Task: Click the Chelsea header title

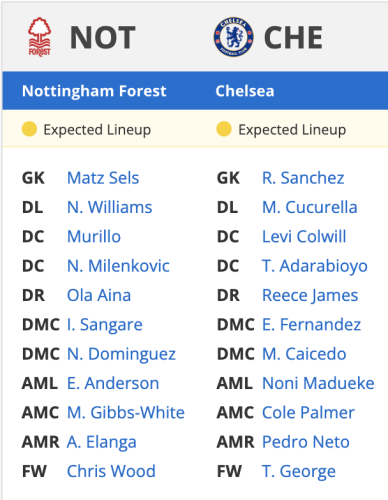Action: (x=245, y=91)
